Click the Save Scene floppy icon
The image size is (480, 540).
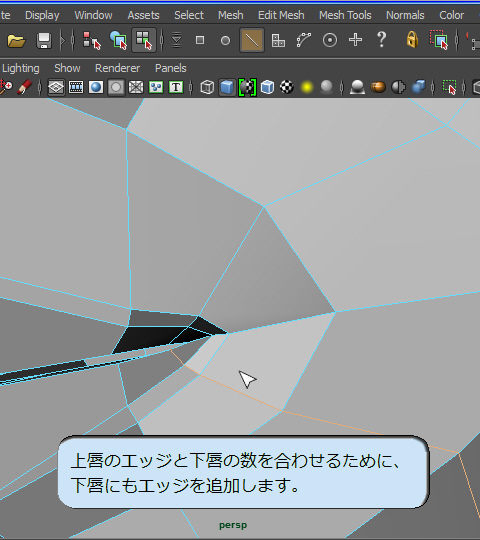tap(44, 41)
